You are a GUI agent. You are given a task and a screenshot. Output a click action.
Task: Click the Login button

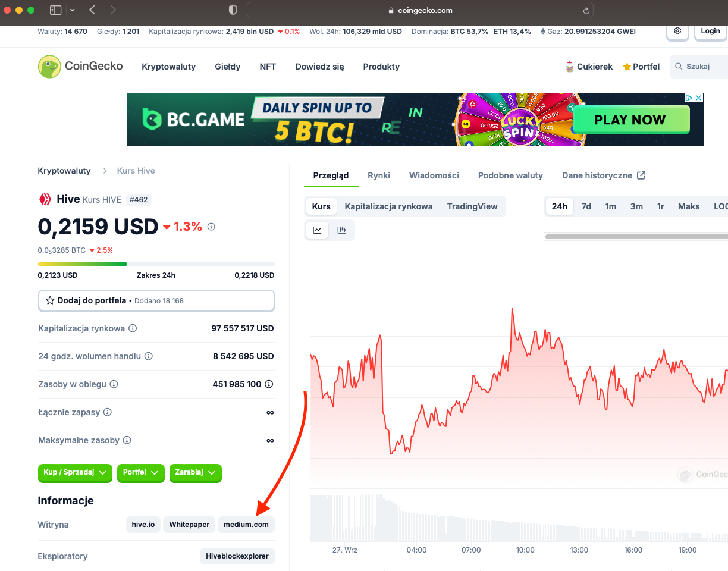(710, 31)
